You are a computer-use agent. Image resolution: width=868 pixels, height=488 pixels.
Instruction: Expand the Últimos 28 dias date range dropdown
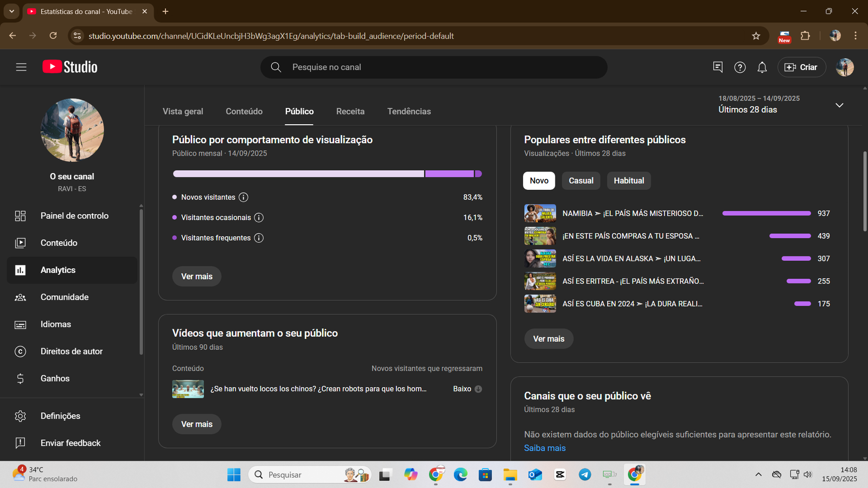pyautogui.click(x=839, y=105)
